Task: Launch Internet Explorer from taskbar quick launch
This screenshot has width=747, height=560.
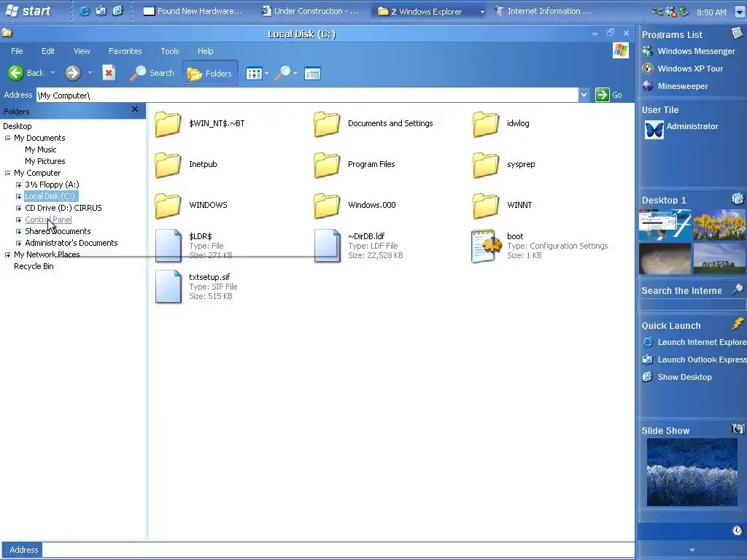Action: pyautogui.click(x=85, y=11)
